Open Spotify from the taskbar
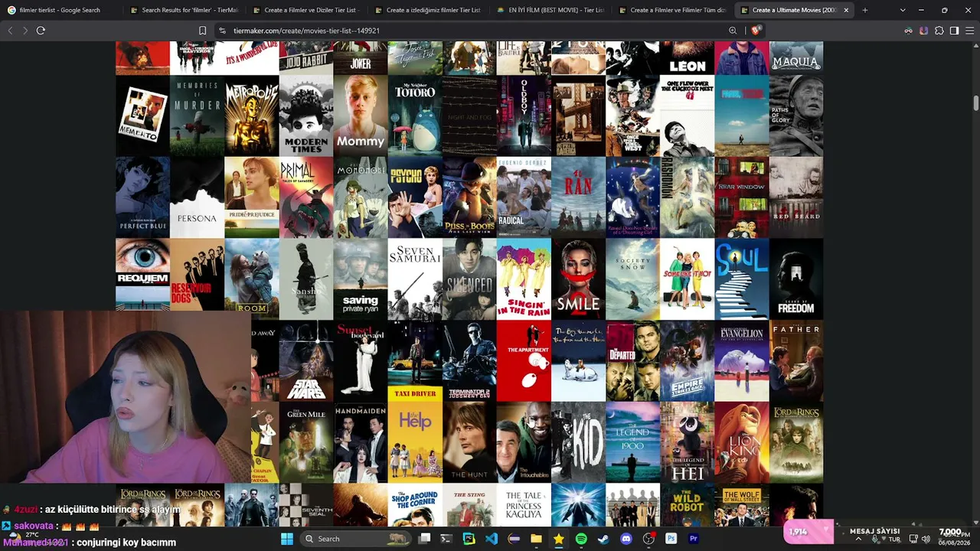980x551 pixels. (581, 539)
